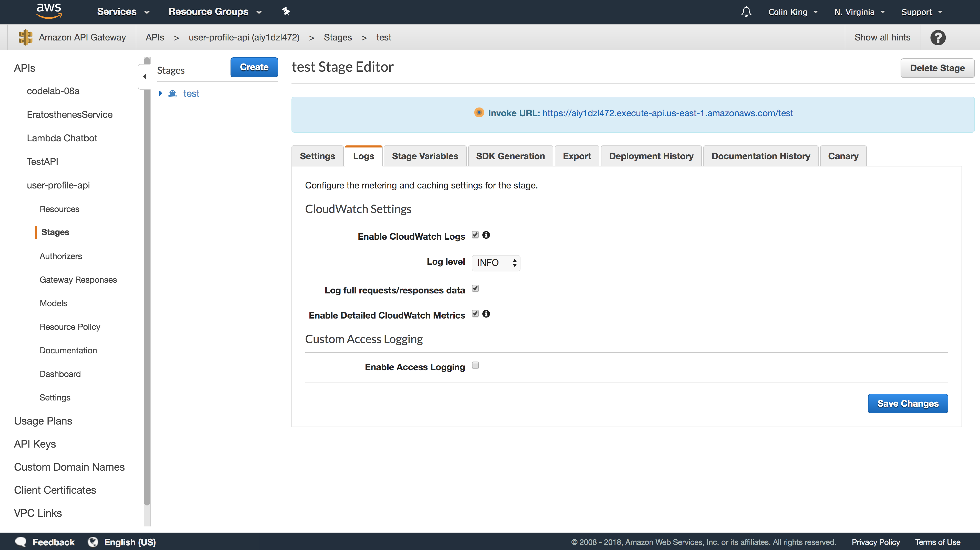980x550 pixels.
Task: Click the AWS logo icon
Action: pos(49,11)
